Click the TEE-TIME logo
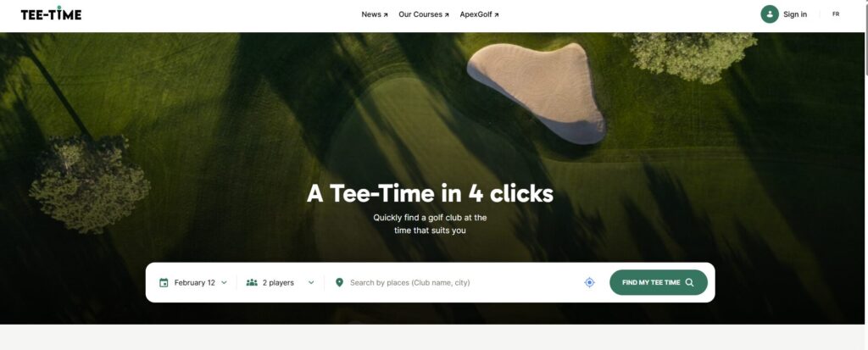 tap(51, 14)
